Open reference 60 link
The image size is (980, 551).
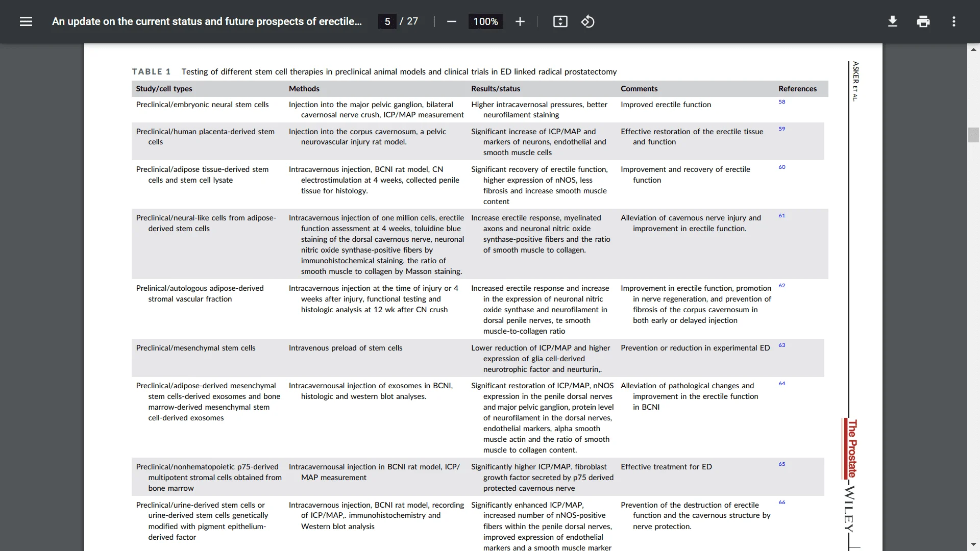tap(781, 167)
